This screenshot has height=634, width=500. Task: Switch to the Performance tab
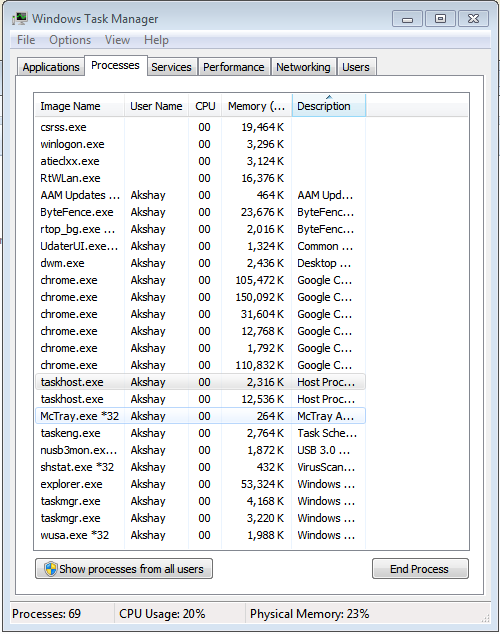234,67
